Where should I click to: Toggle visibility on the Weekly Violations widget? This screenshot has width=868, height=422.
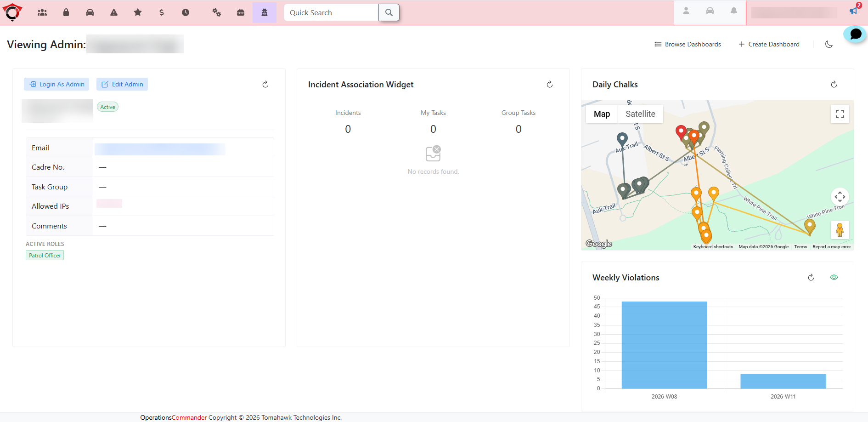(x=834, y=277)
